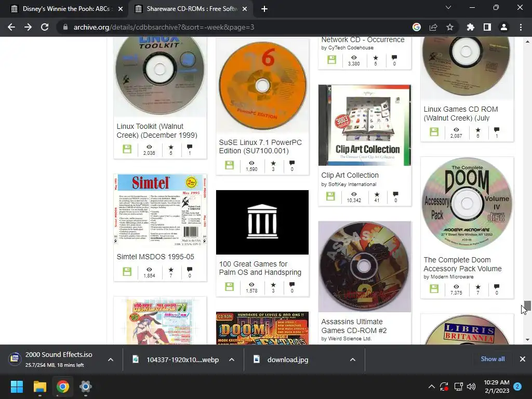Open The Complete Doom Accessory Pack link

click(462, 264)
